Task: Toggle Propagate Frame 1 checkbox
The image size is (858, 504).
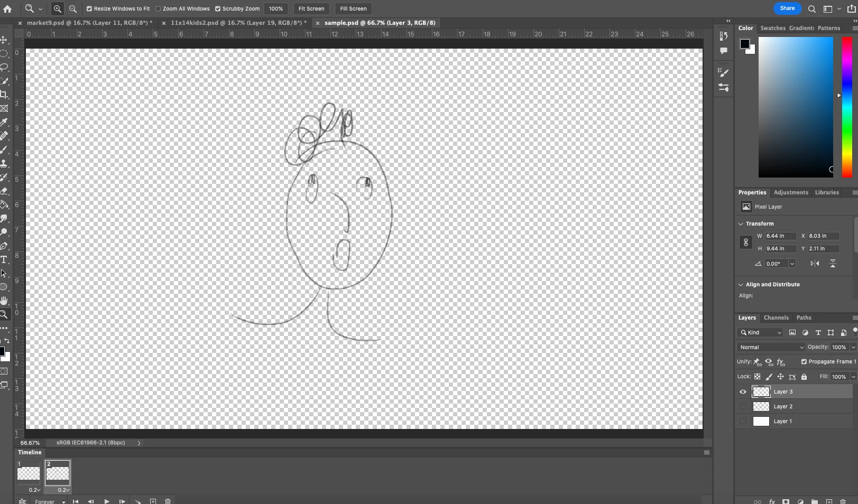Action: coord(804,362)
